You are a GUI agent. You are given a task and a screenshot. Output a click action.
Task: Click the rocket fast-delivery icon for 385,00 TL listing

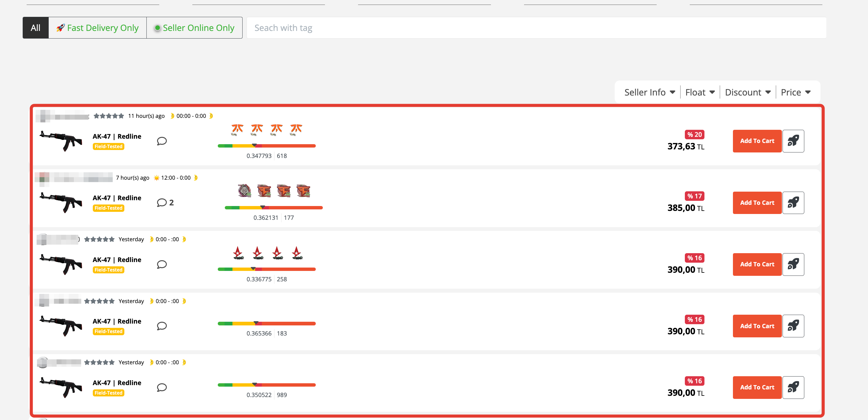(793, 202)
